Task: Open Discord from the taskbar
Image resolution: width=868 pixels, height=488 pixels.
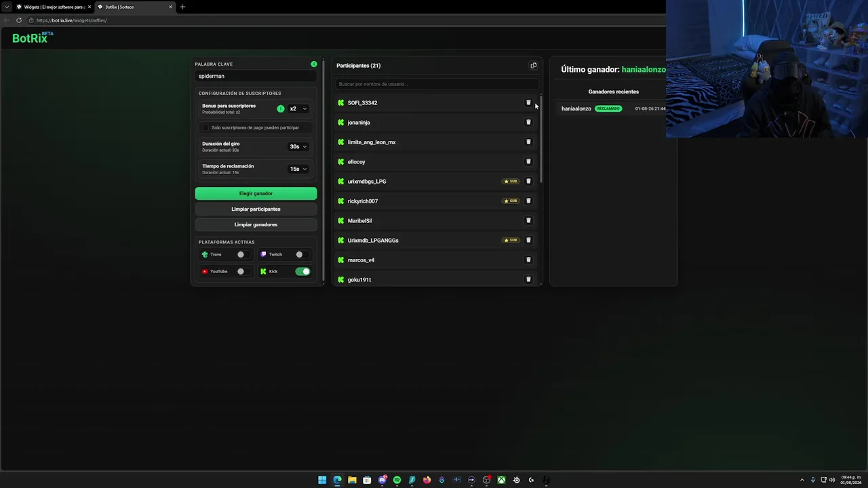Action: [x=382, y=480]
